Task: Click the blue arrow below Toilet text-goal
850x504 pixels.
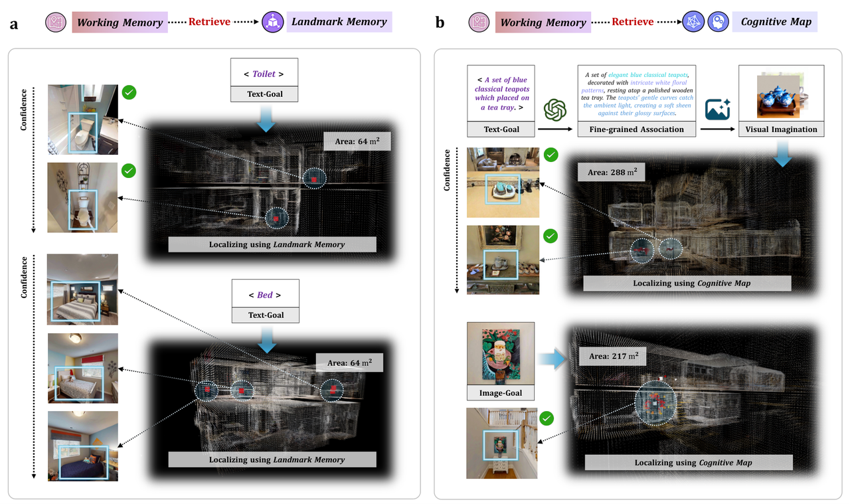Action: point(265,118)
